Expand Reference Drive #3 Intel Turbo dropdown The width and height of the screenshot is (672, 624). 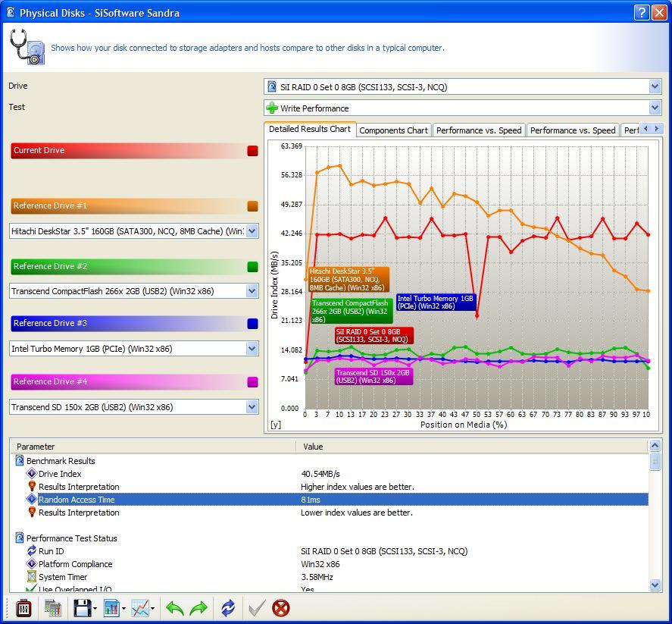(x=252, y=349)
